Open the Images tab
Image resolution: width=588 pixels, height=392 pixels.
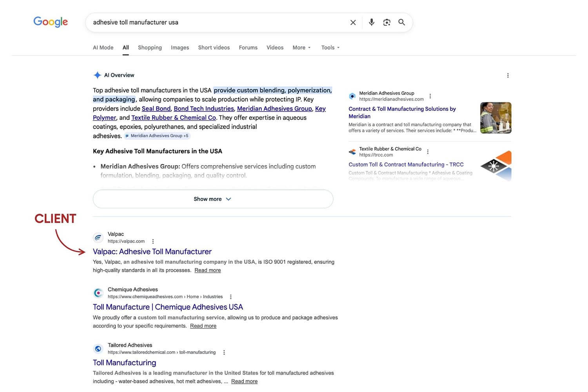(180, 47)
